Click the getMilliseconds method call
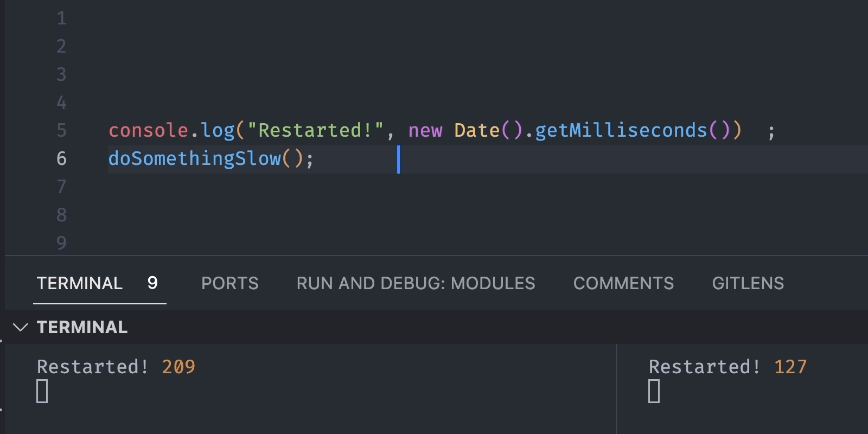This screenshot has width=868, height=434. tap(621, 131)
